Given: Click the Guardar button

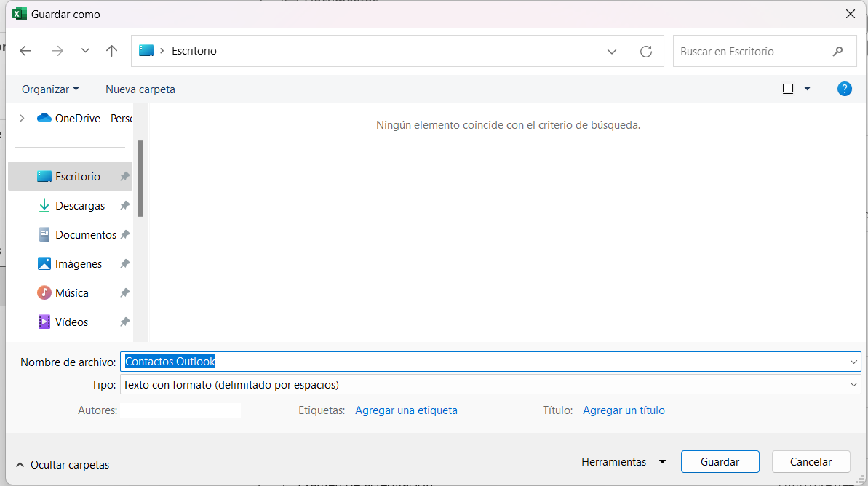Looking at the screenshot, I should click(720, 462).
